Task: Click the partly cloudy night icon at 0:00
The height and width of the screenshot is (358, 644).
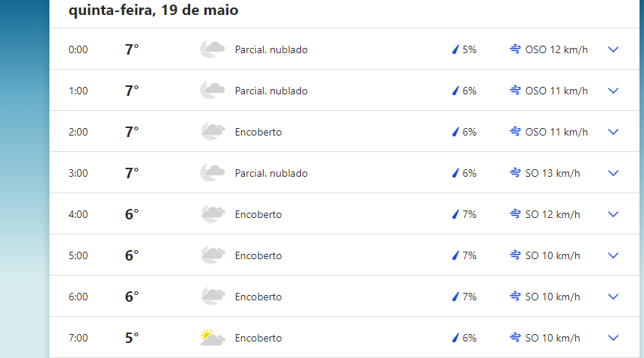Action: click(213, 49)
